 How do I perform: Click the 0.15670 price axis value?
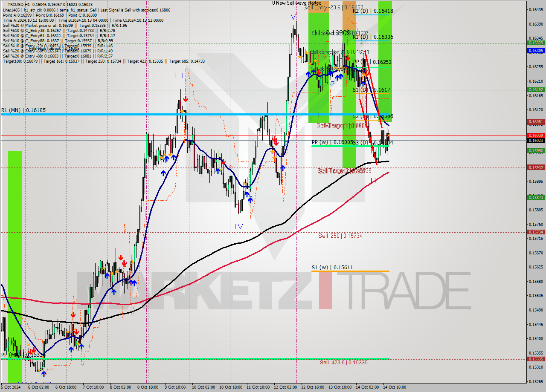(x=536, y=253)
